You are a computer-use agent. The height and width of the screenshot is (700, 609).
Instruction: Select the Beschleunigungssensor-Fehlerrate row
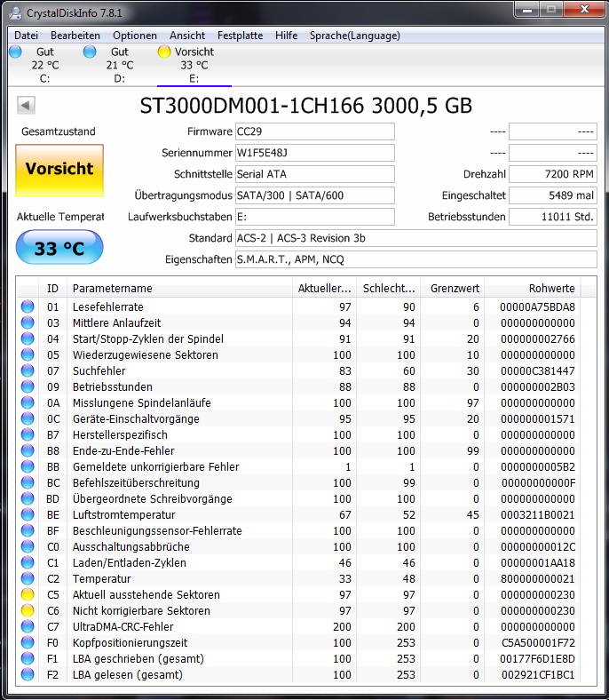coord(299,531)
